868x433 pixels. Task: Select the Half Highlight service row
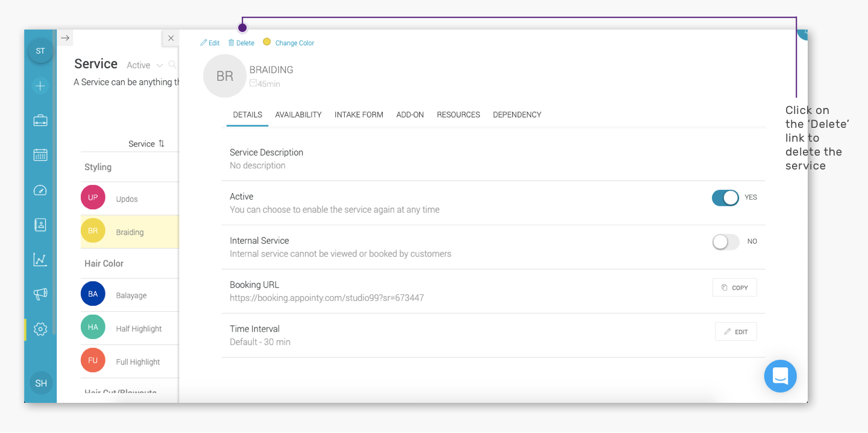130,328
